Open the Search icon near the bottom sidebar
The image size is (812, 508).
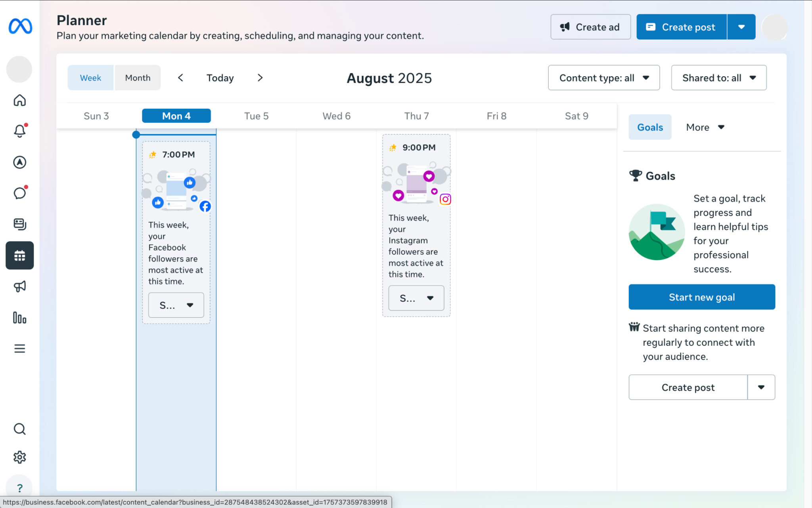point(19,429)
